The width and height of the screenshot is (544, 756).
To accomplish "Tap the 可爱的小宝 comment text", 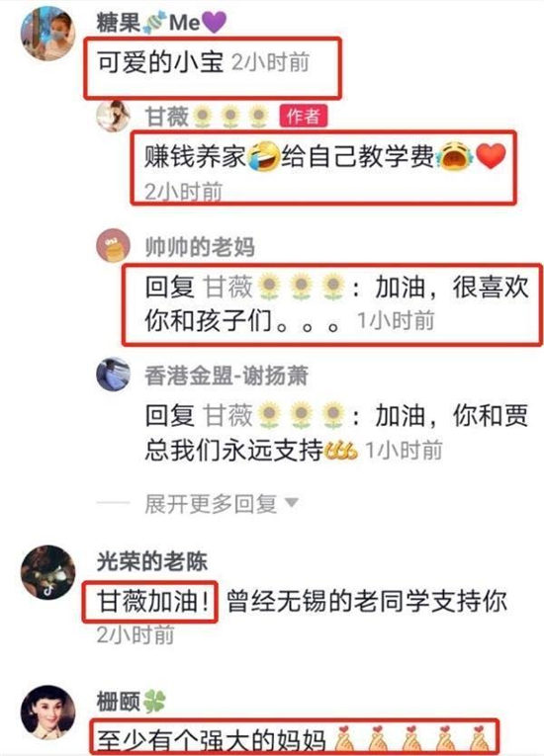I will tap(160, 62).
